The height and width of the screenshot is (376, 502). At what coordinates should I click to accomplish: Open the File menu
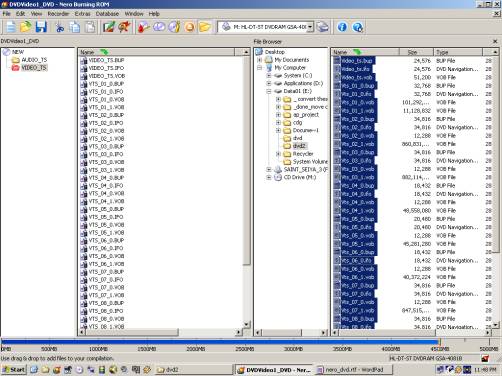6,14
